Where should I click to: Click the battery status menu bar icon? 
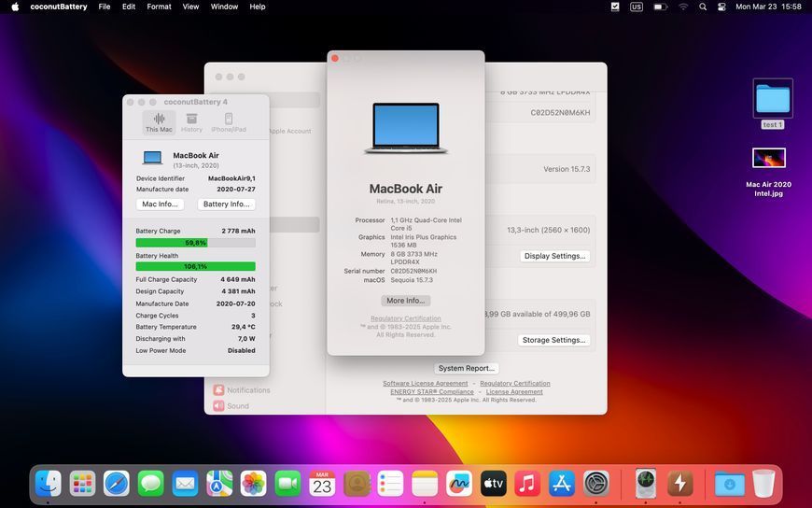point(660,7)
